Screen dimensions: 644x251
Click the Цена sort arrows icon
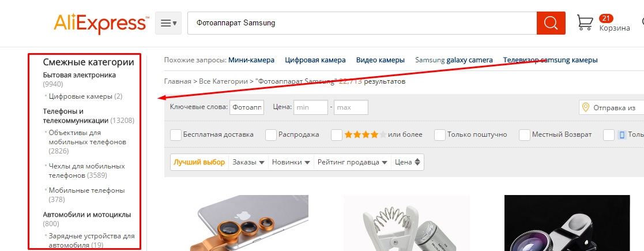coord(417,162)
